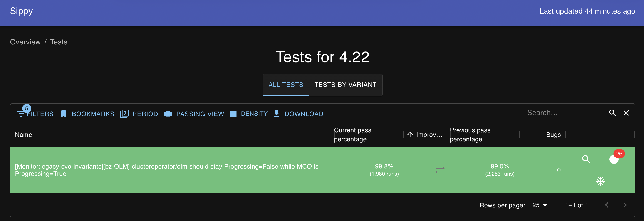Screen dimensions: 644x221
Task: Clear the search field
Action: click(626, 113)
